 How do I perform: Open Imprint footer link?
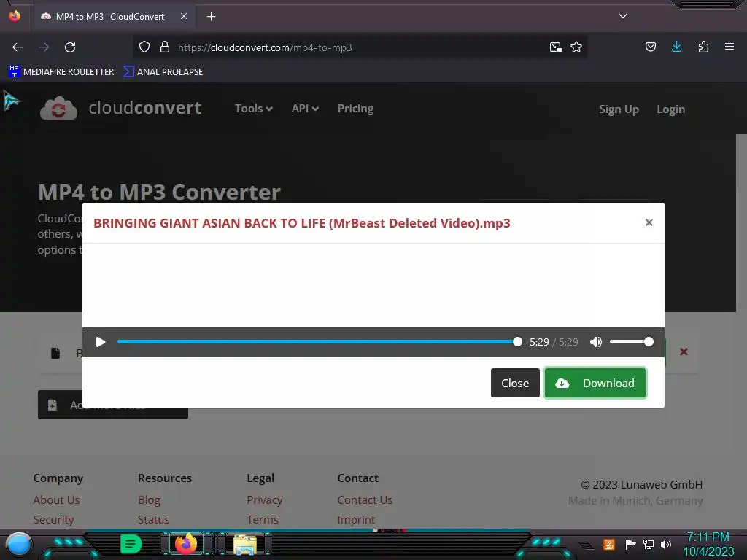pos(356,519)
